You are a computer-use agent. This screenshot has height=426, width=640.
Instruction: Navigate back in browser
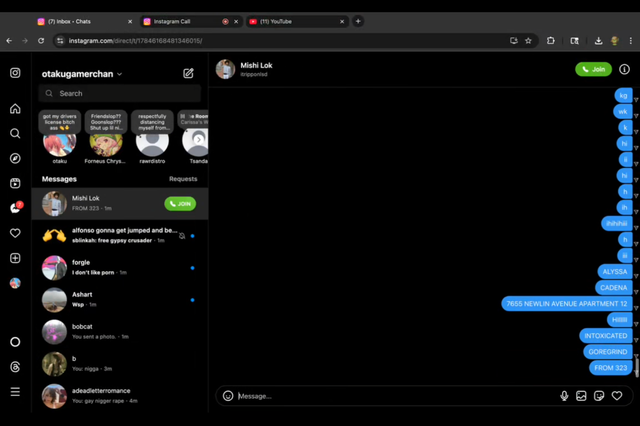(x=9, y=41)
